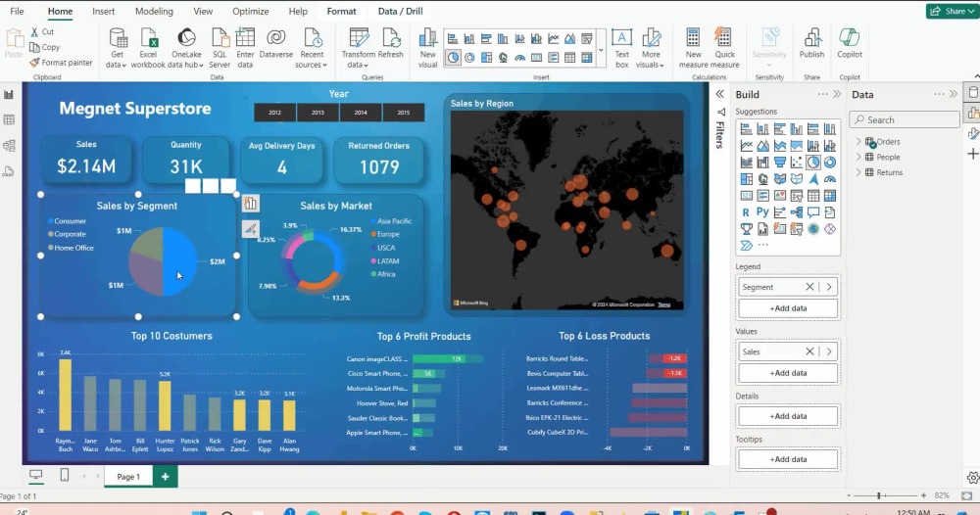Collapse the Build pane
The height and width of the screenshot is (515, 980).
point(837,94)
